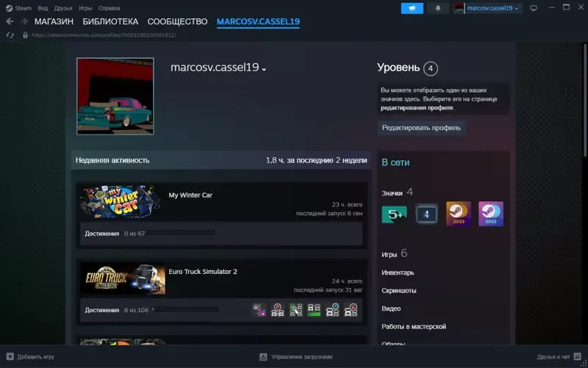Go back with the left arrow
The width and height of the screenshot is (588, 368).
(x=10, y=21)
